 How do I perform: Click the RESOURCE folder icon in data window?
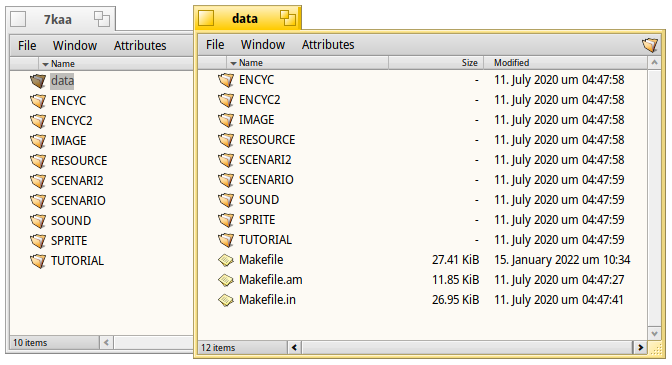tap(226, 140)
